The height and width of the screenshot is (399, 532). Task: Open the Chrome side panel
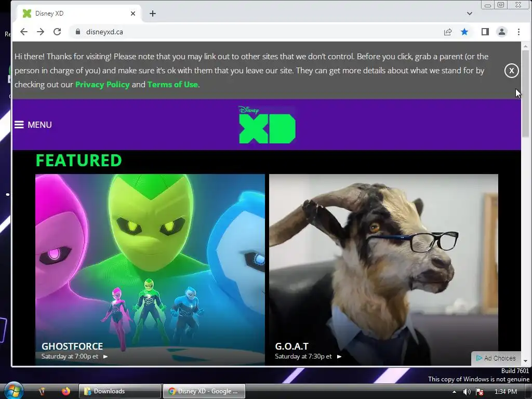pyautogui.click(x=485, y=32)
